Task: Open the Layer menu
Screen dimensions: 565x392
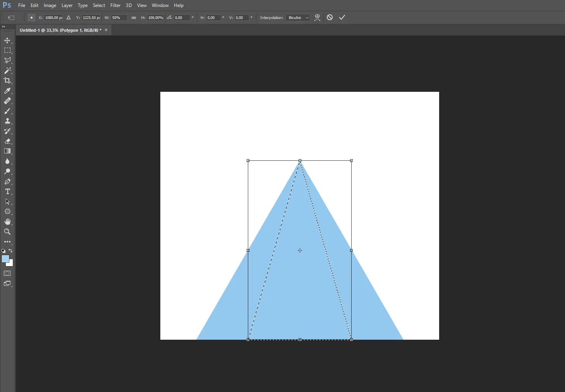Action: pyautogui.click(x=67, y=5)
